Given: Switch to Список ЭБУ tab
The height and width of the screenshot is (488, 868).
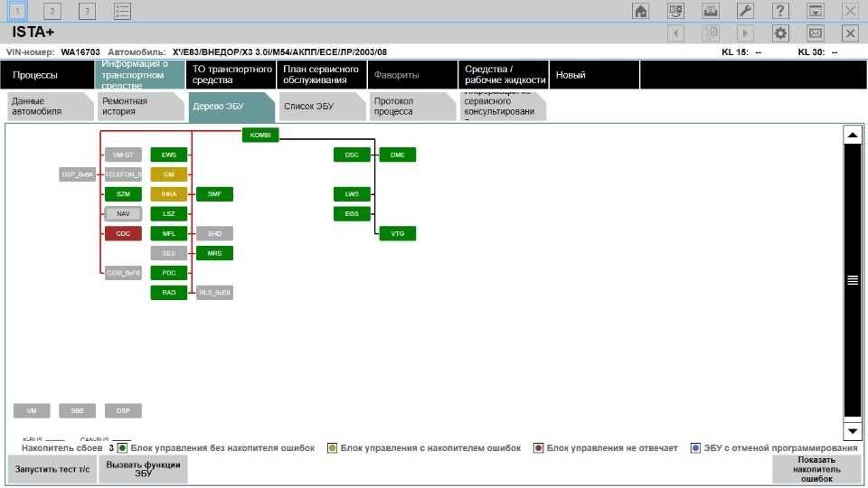Looking at the screenshot, I should pos(322,107).
